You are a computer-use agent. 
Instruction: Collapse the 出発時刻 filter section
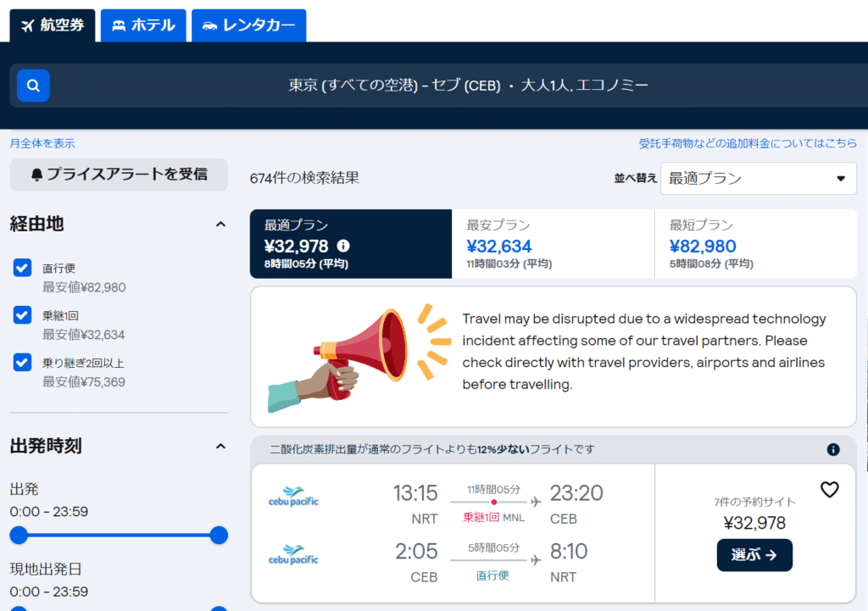(220, 446)
